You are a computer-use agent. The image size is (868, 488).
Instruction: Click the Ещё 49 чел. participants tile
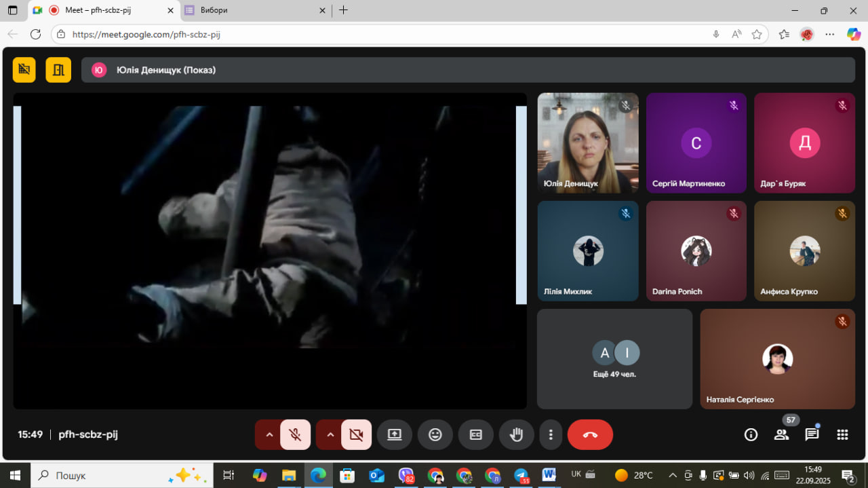pos(614,359)
